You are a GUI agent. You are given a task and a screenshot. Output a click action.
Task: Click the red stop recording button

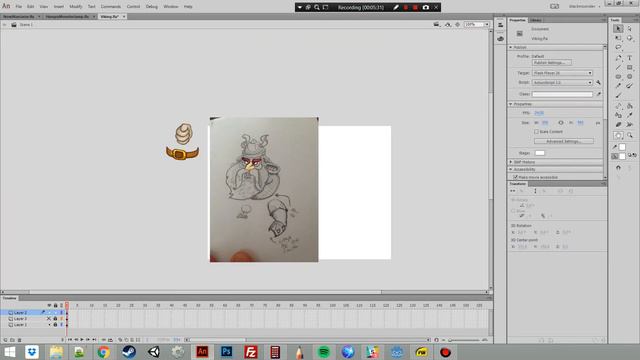415,7
